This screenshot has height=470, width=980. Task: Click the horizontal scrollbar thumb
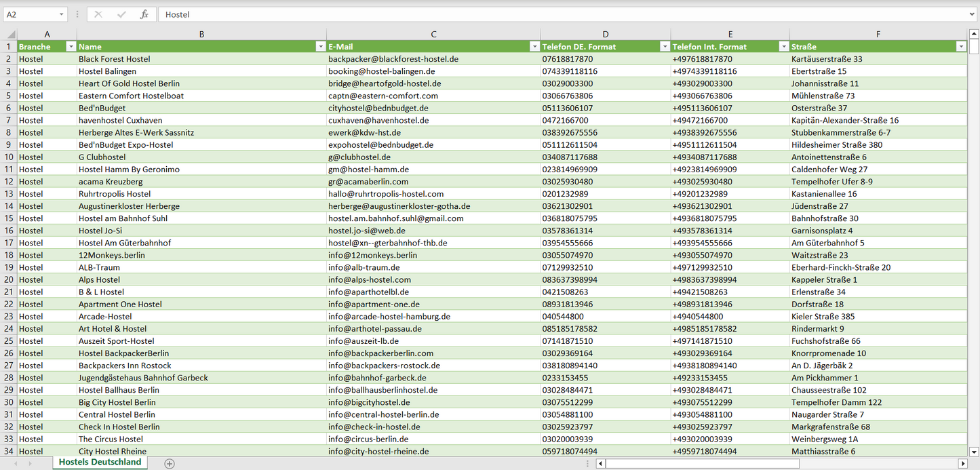coord(702,464)
